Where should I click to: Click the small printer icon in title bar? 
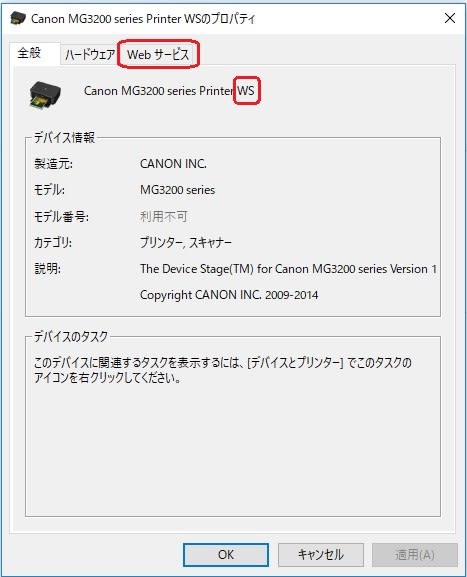pos(17,18)
